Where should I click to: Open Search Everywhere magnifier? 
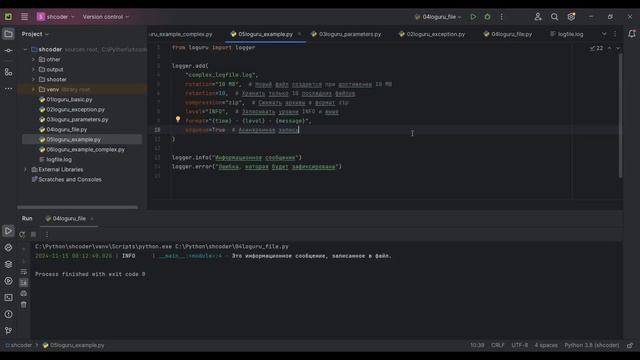(x=554, y=17)
